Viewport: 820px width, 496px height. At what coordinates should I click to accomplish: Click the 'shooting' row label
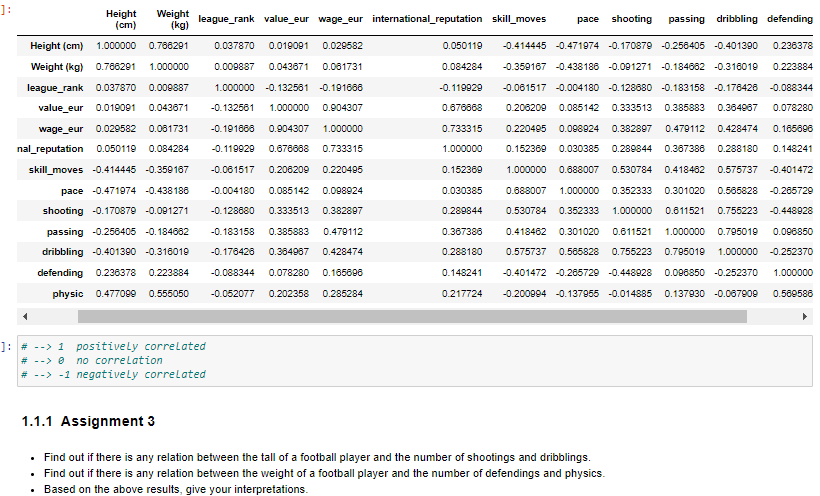coord(63,211)
